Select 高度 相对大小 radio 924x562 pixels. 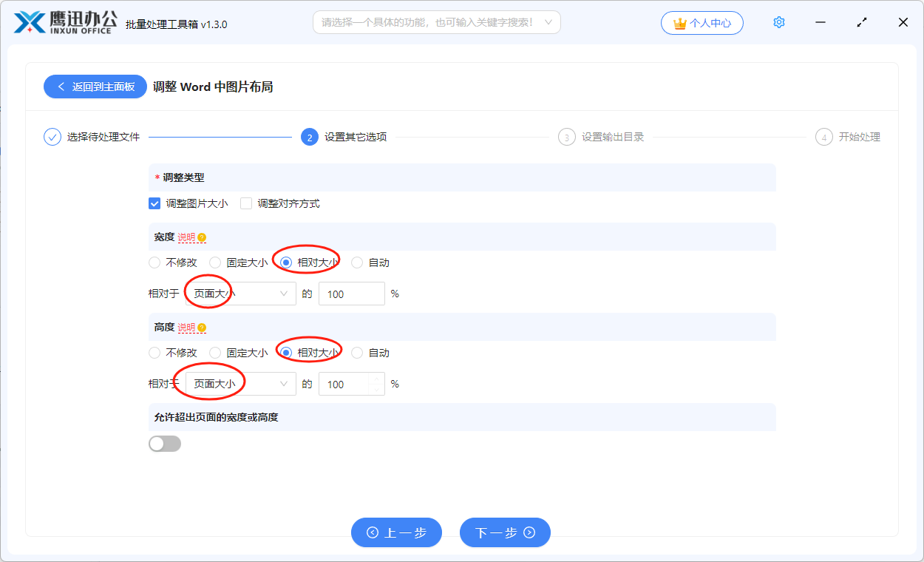coord(286,353)
